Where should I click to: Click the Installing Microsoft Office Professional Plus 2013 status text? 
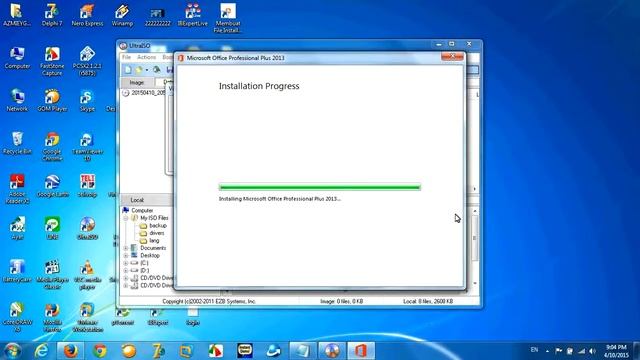pyautogui.click(x=280, y=199)
